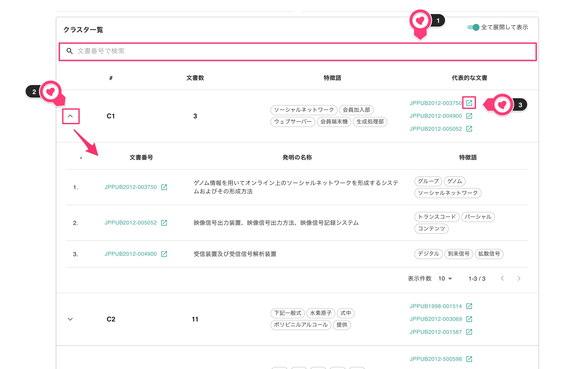This screenshot has height=369, width=588.
Task: Open external link icon beside JPPUB2012-005052 in row 2
Action: [x=164, y=223]
